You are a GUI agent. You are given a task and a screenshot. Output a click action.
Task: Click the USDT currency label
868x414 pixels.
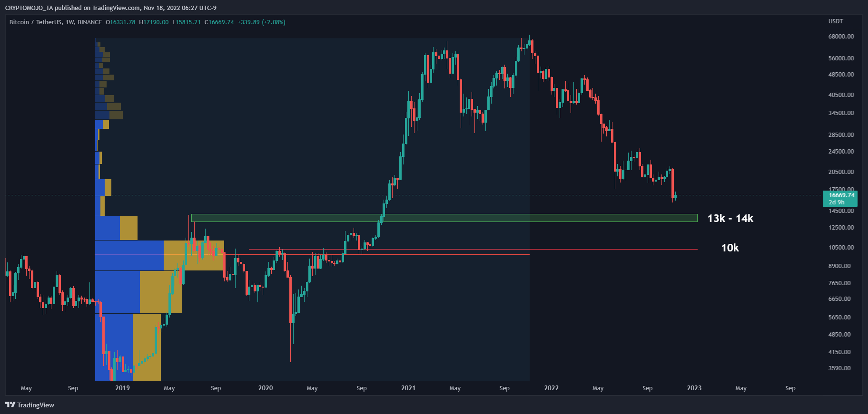[836, 21]
